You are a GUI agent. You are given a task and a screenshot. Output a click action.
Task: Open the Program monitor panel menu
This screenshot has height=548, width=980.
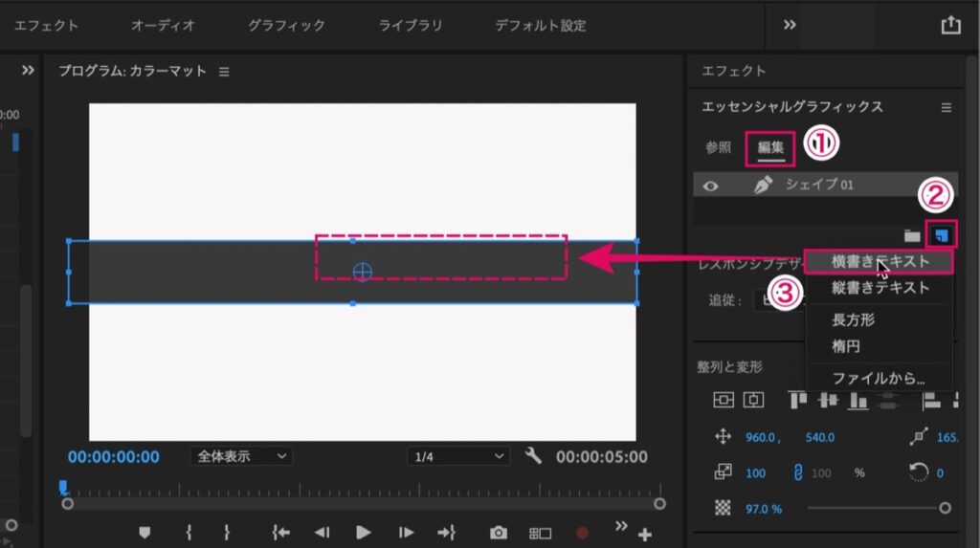pyautogui.click(x=224, y=72)
